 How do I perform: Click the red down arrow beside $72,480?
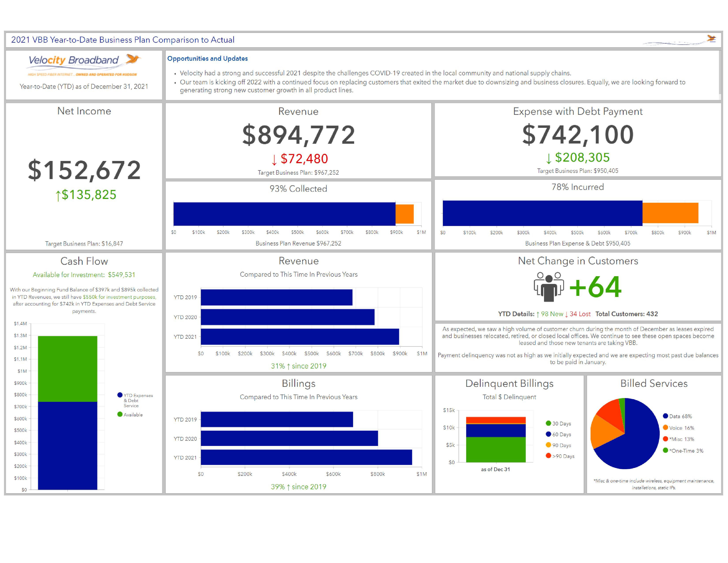(x=274, y=159)
